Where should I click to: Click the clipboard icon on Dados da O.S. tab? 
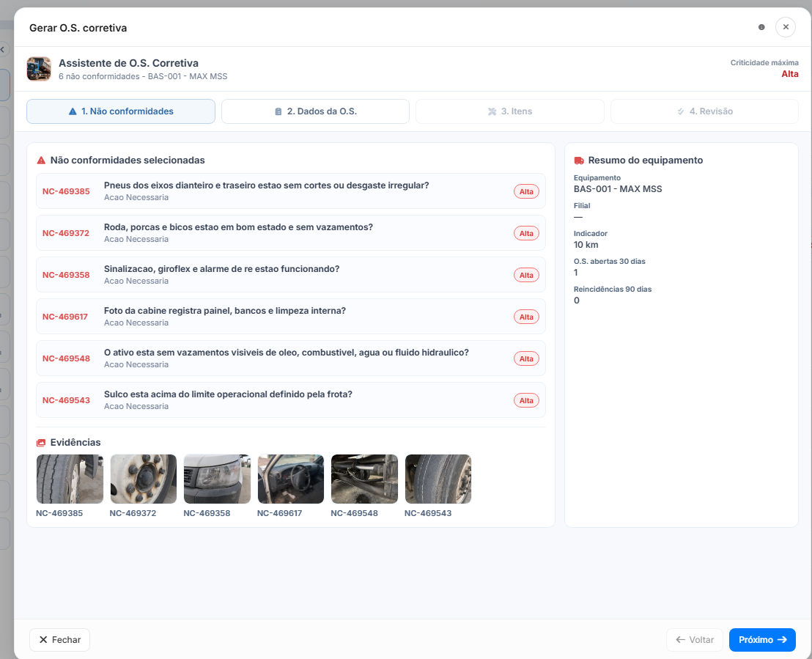[278, 111]
